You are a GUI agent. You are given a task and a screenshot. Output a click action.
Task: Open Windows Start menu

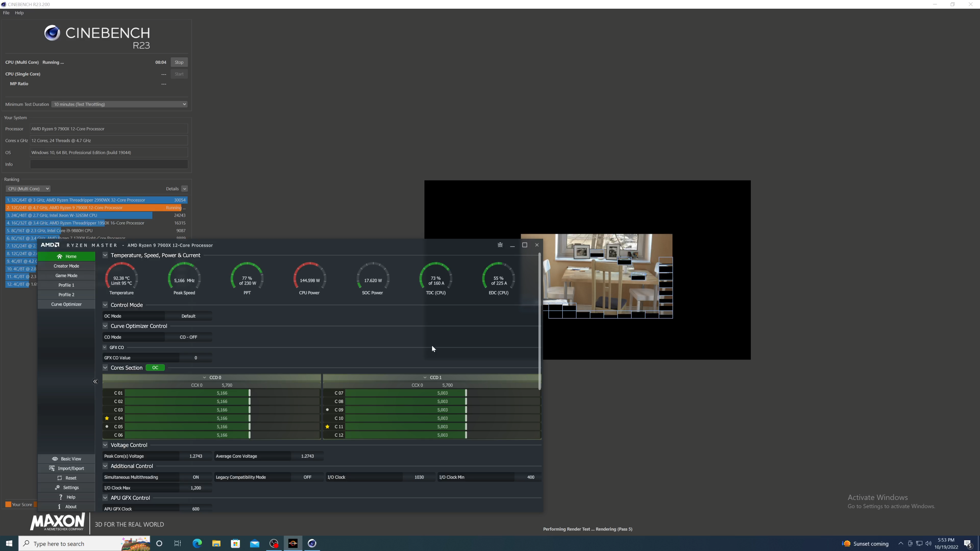coord(9,543)
